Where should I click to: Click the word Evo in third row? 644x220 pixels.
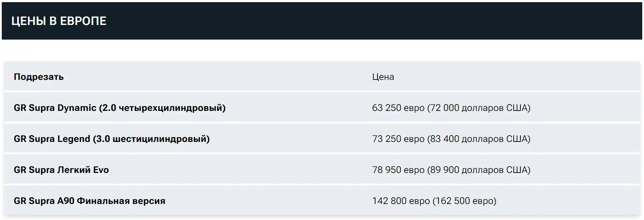[101, 170]
